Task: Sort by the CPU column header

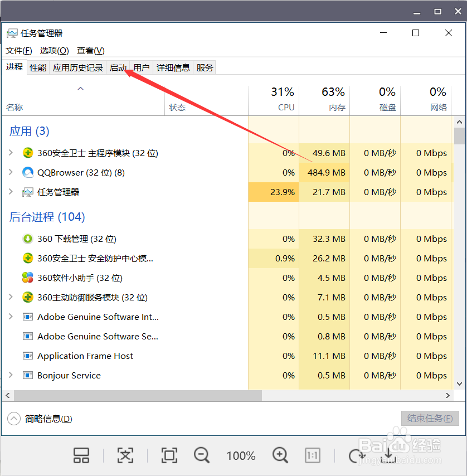Action: (x=274, y=100)
